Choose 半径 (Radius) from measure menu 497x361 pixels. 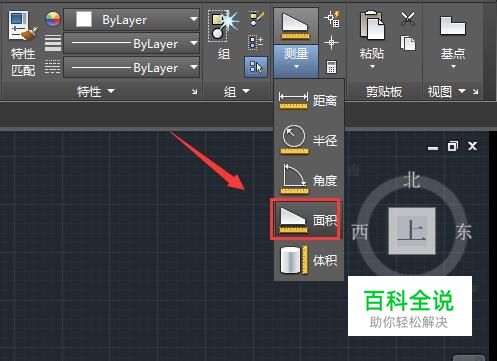[308, 140]
